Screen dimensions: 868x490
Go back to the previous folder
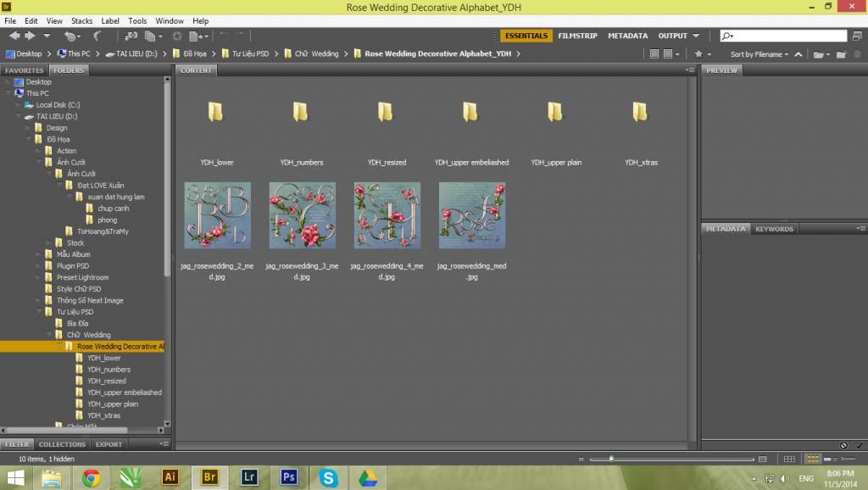click(14, 36)
